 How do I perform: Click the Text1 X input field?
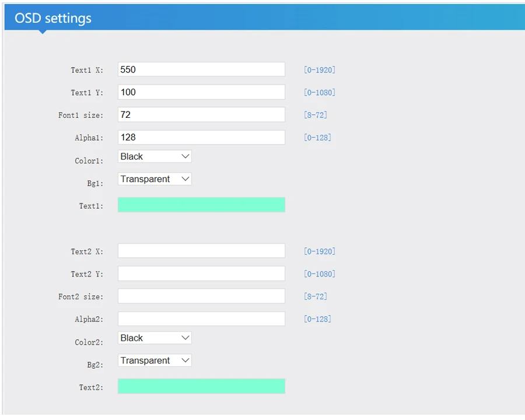pyautogui.click(x=201, y=69)
